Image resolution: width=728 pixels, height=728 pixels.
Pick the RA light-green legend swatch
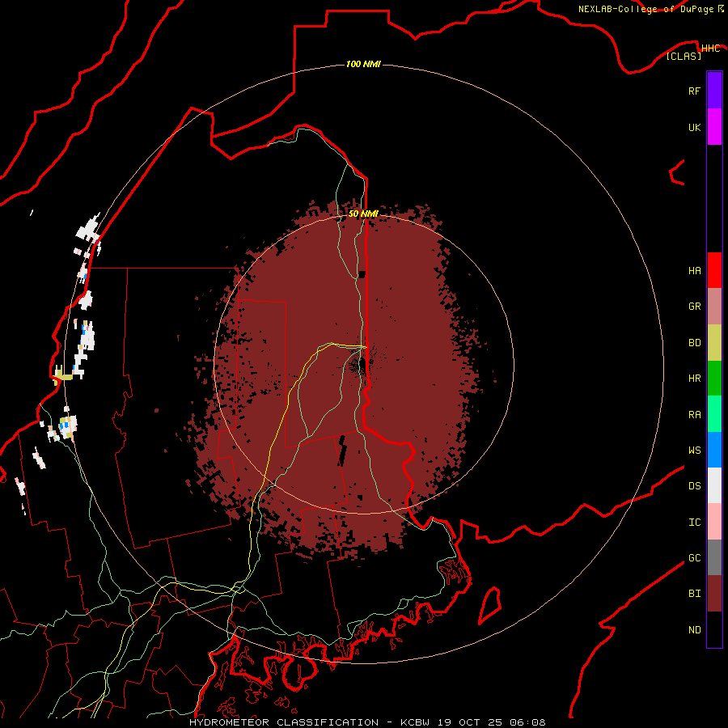click(x=714, y=414)
